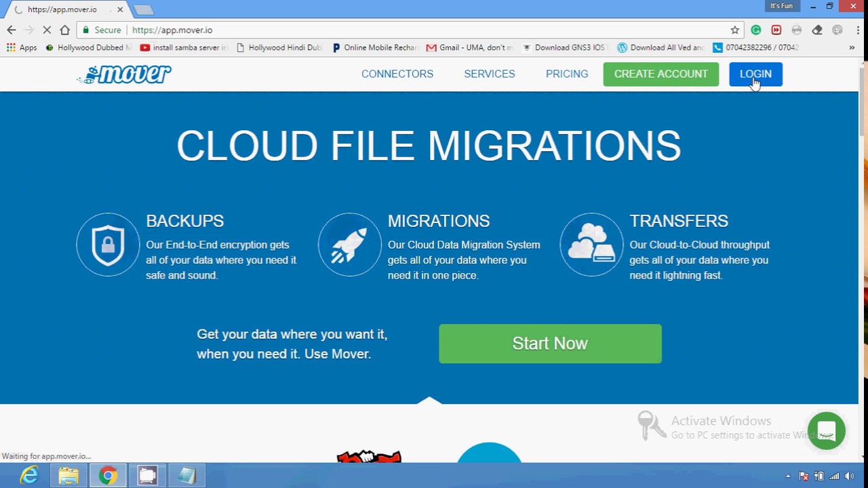Click the It's Fun profile button
The height and width of the screenshot is (488, 868).
pyautogui.click(x=781, y=6)
